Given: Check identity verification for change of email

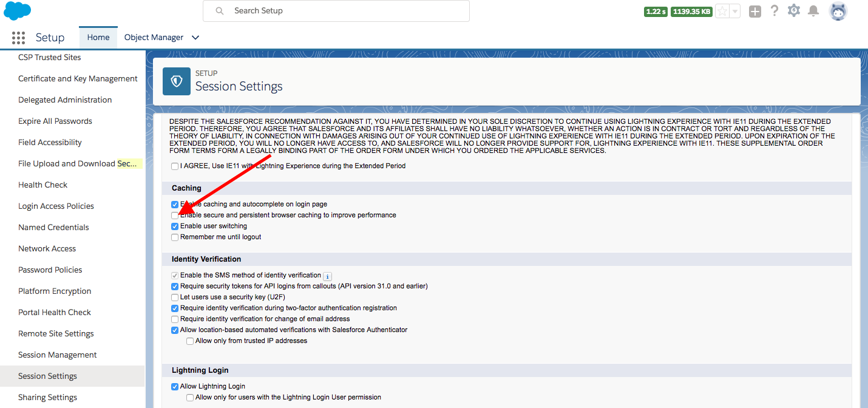Looking at the screenshot, I should tap(175, 319).
